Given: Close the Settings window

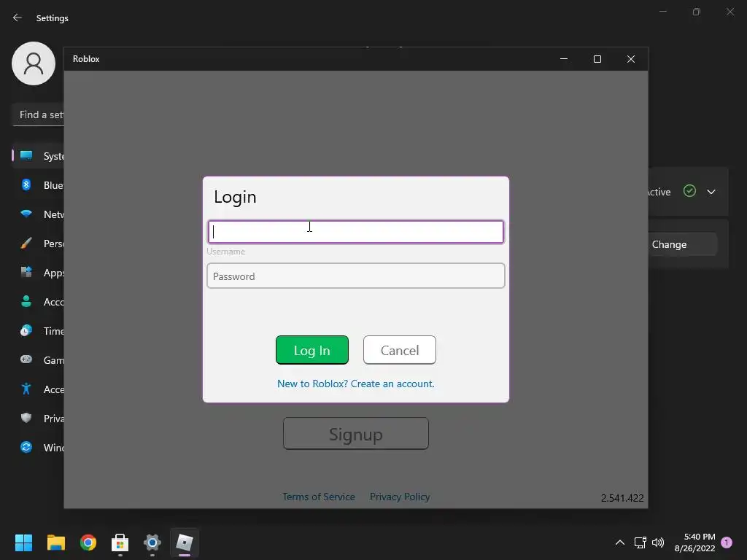Looking at the screenshot, I should pos(730,12).
